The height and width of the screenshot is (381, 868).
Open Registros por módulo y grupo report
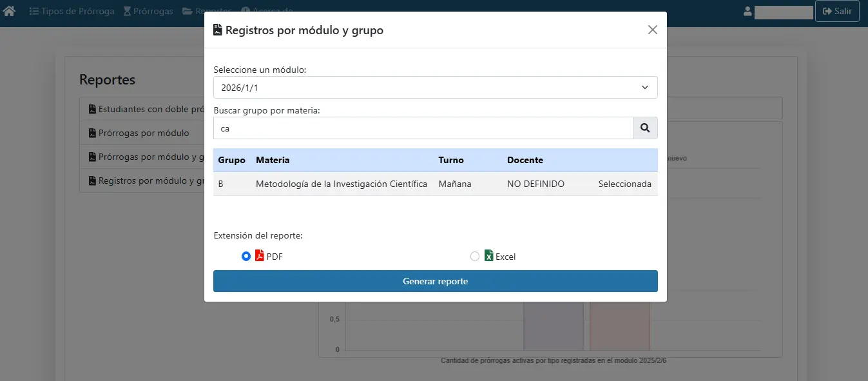tap(142, 181)
